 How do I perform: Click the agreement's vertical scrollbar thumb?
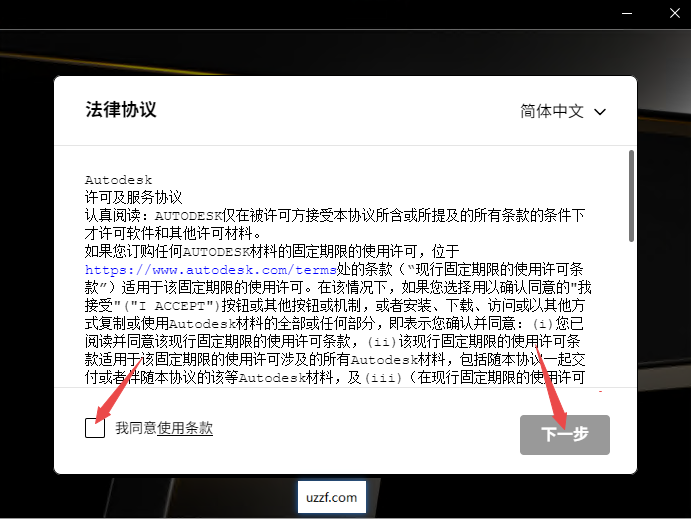pyautogui.click(x=630, y=195)
